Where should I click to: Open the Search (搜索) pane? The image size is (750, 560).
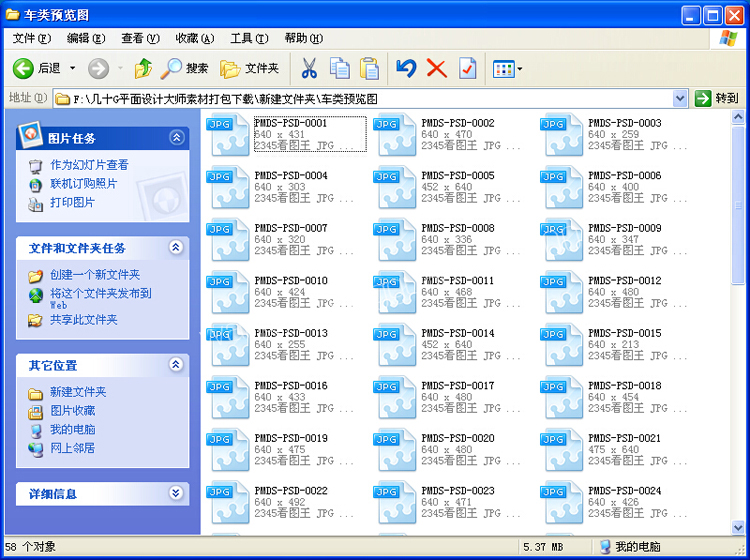click(x=184, y=69)
